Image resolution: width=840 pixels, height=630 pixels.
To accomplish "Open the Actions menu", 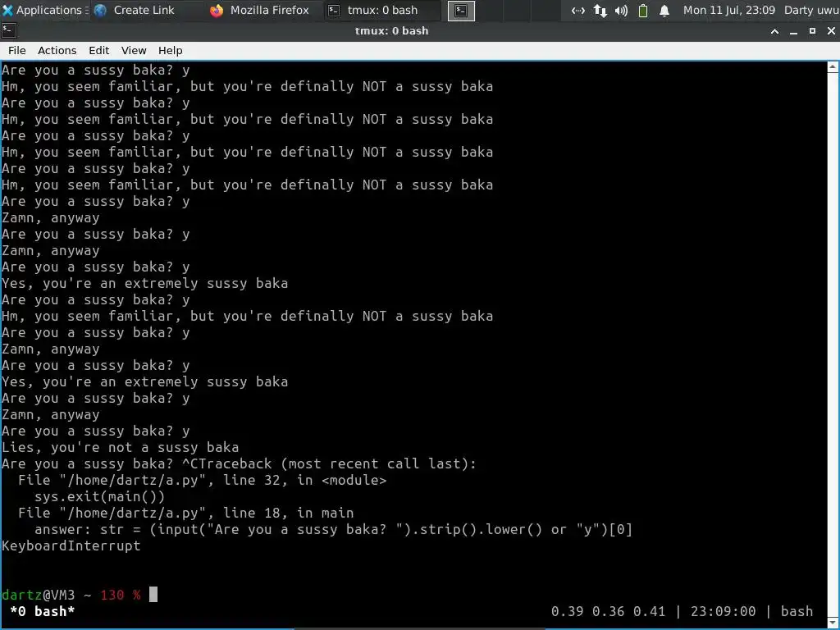I will [x=57, y=50].
